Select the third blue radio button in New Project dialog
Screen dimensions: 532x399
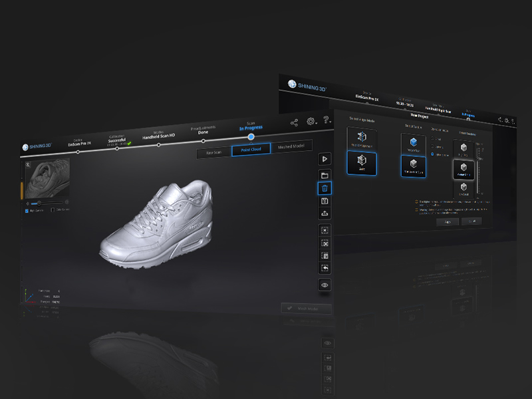point(432,154)
